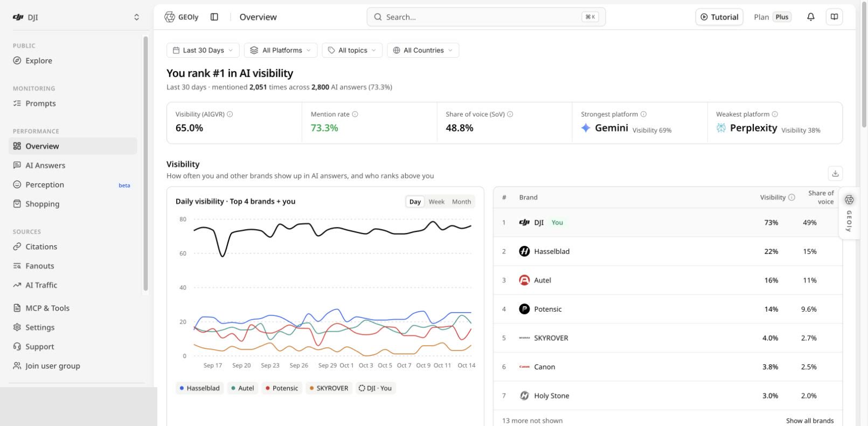
Task: Show all brands in table
Action: [x=810, y=421]
